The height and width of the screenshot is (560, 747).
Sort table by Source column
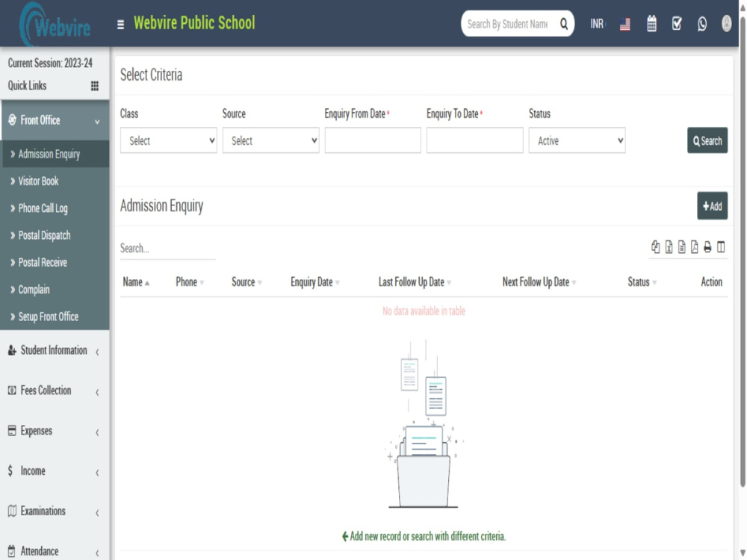click(247, 282)
